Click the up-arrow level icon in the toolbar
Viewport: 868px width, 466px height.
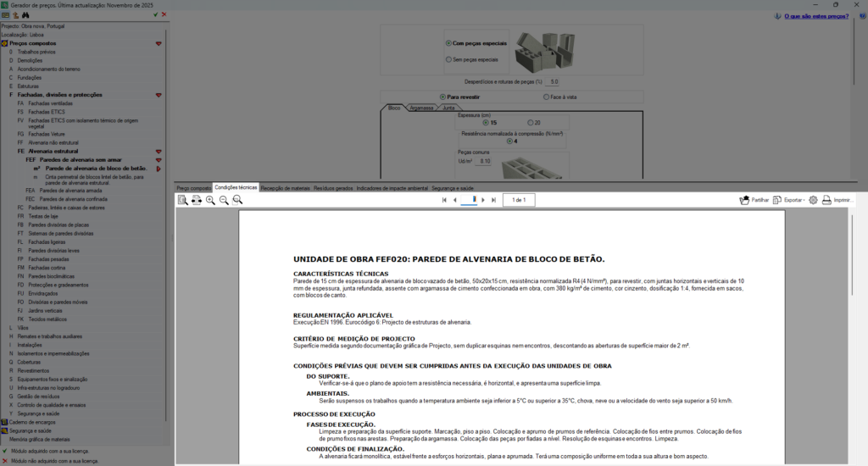(15, 15)
